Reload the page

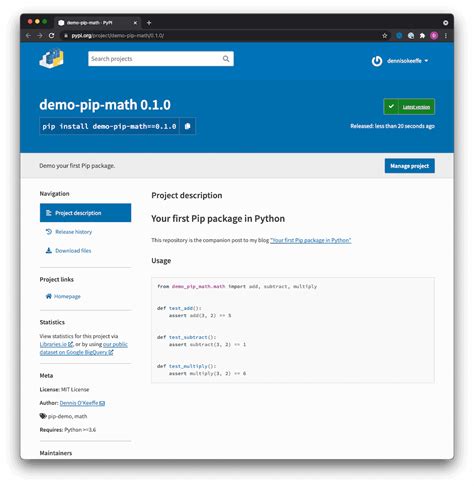pos(51,35)
